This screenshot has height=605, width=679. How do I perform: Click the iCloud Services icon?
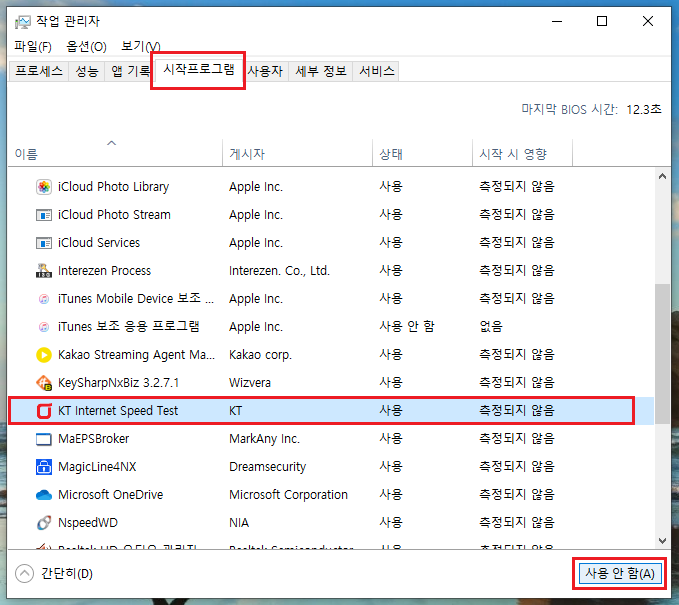coord(44,243)
